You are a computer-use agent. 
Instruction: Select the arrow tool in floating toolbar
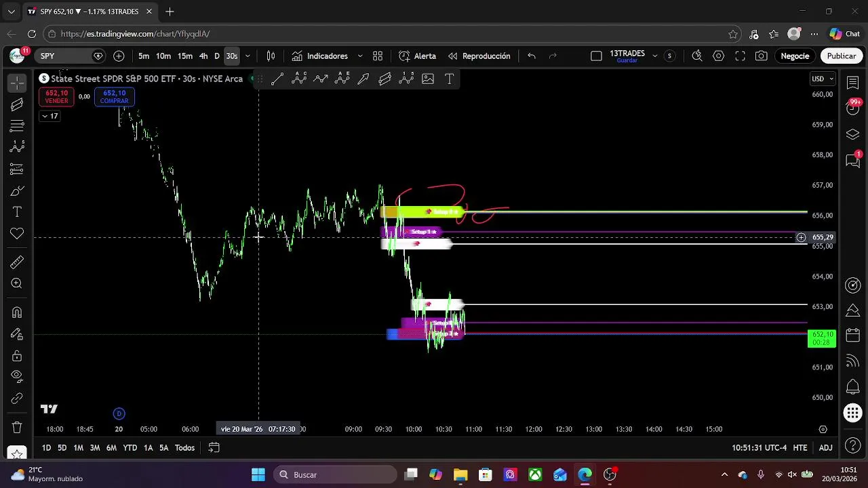coord(363,79)
